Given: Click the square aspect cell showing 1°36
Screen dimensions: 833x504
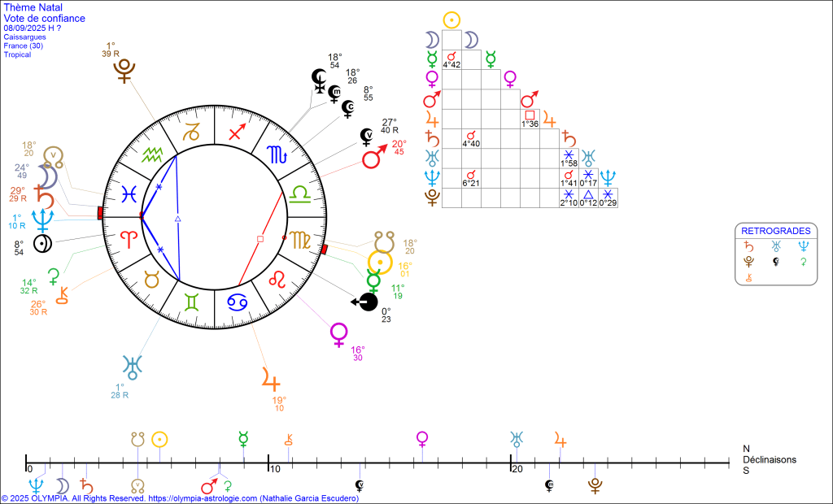Looking at the screenshot, I should (x=530, y=119).
